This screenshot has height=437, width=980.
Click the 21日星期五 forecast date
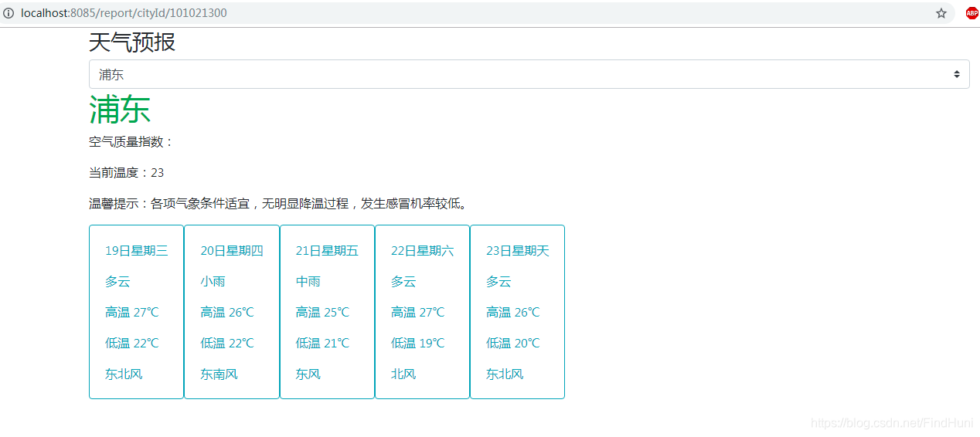327,251
